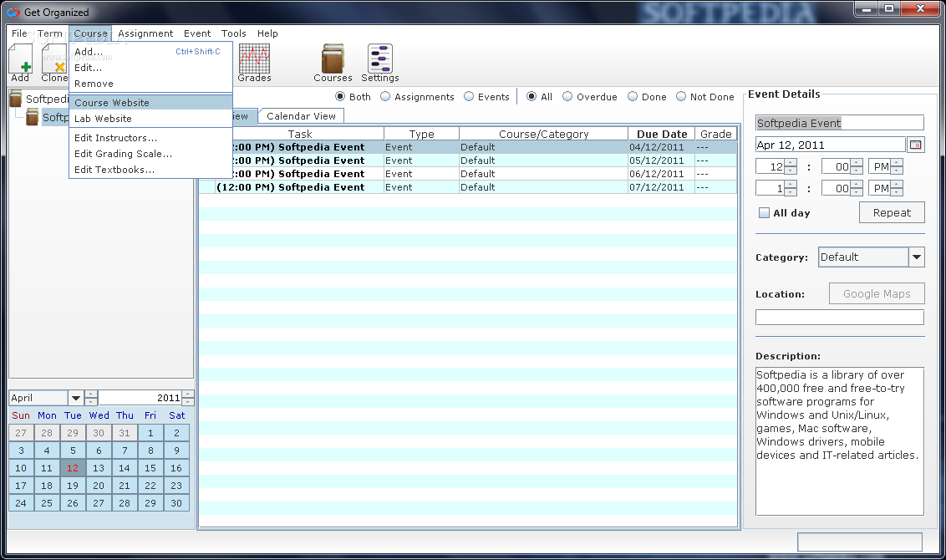Choose Edit Instructors... menu entry
946x560 pixels.
(150, 138)
